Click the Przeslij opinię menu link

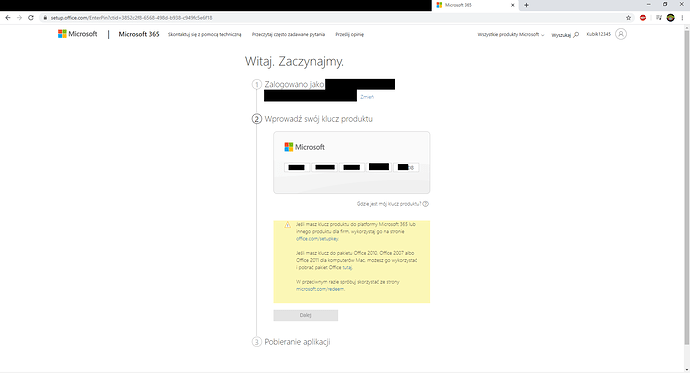click(349, 34)
